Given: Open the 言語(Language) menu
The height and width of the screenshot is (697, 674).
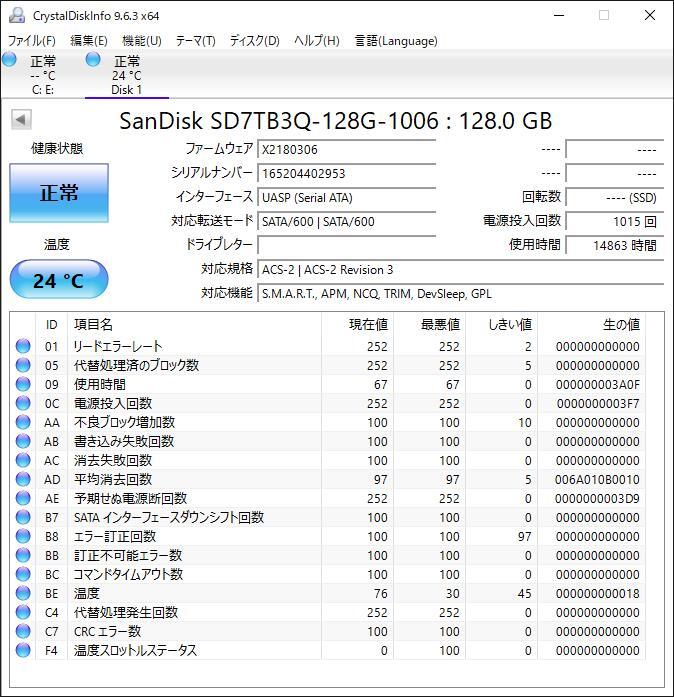Looking at the screenshot, I should coord(396,41).
